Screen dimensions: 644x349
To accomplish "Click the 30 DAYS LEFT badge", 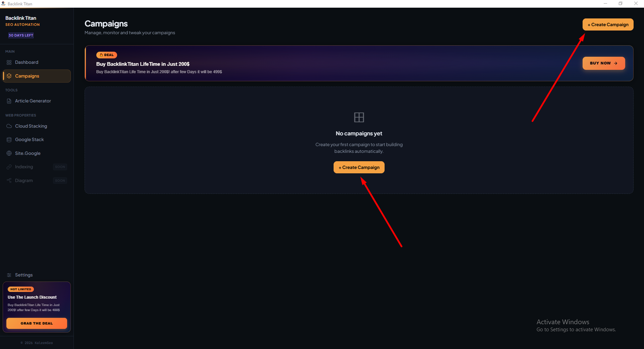I will 21,35.
